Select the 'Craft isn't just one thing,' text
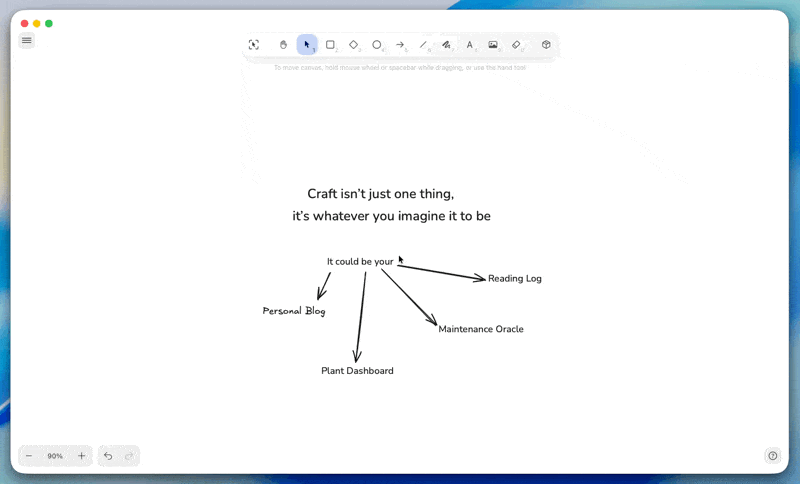 (381, 194)
